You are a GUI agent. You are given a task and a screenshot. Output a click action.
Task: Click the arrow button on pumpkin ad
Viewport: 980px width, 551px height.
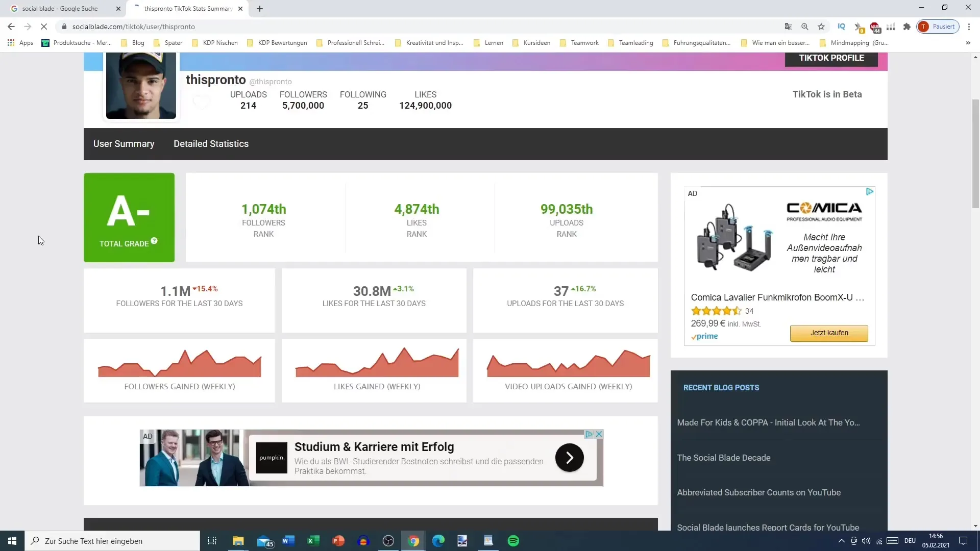569,458
